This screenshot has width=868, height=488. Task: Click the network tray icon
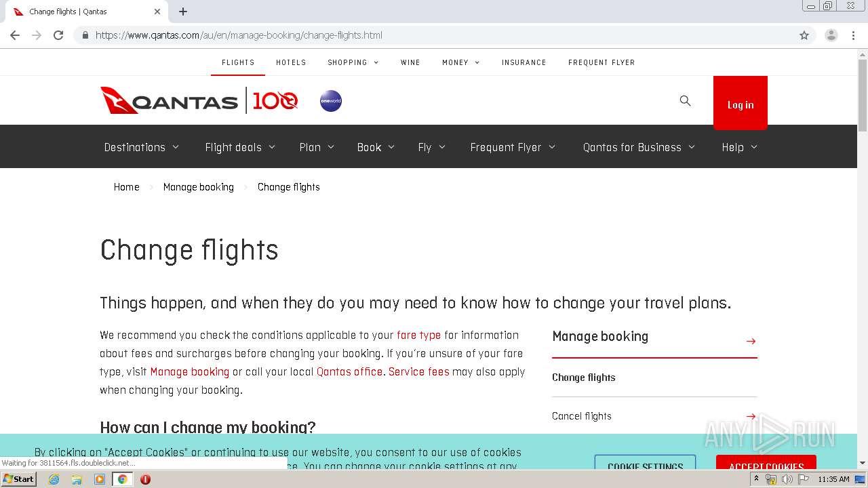click(x=771, y=479)
